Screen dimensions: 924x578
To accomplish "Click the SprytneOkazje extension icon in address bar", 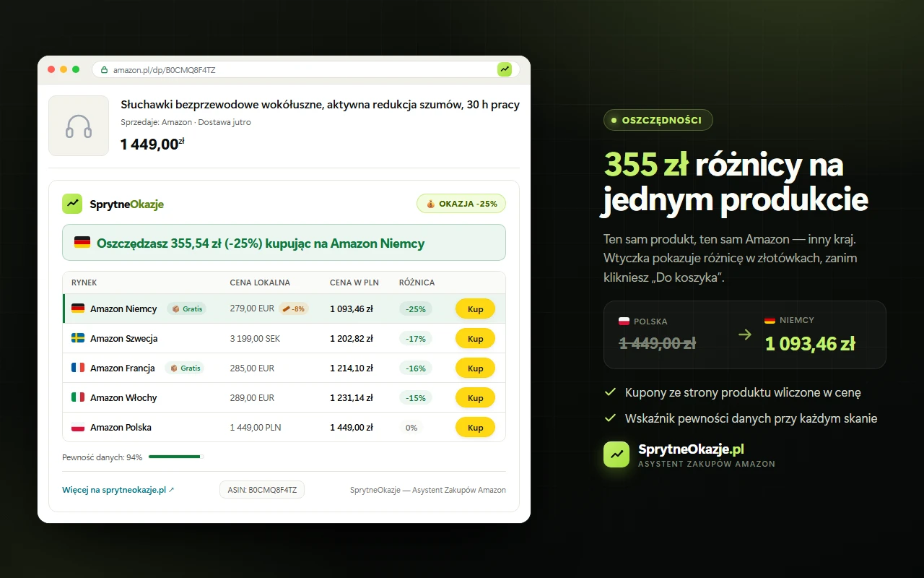I will coord(505,69).
